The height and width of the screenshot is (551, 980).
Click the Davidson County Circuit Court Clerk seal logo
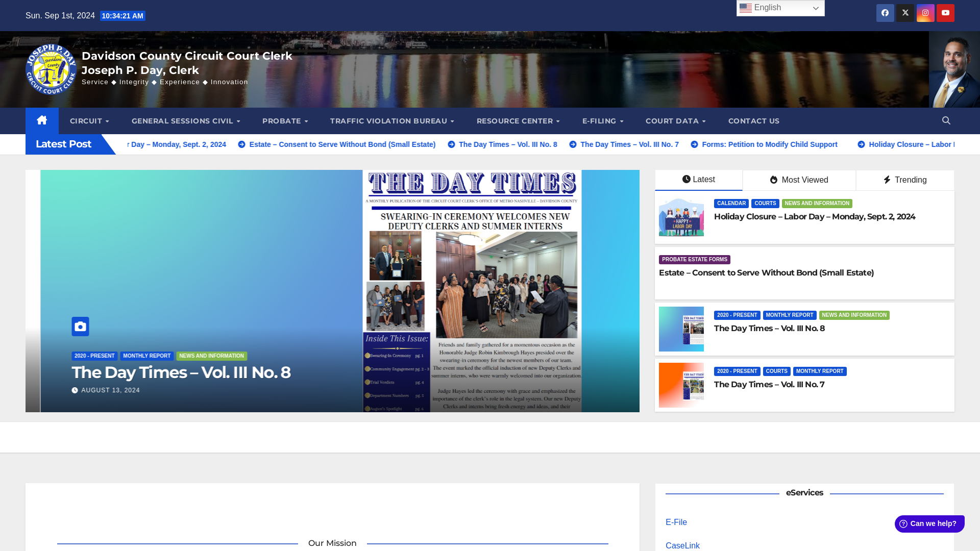[x=51, y=69]
